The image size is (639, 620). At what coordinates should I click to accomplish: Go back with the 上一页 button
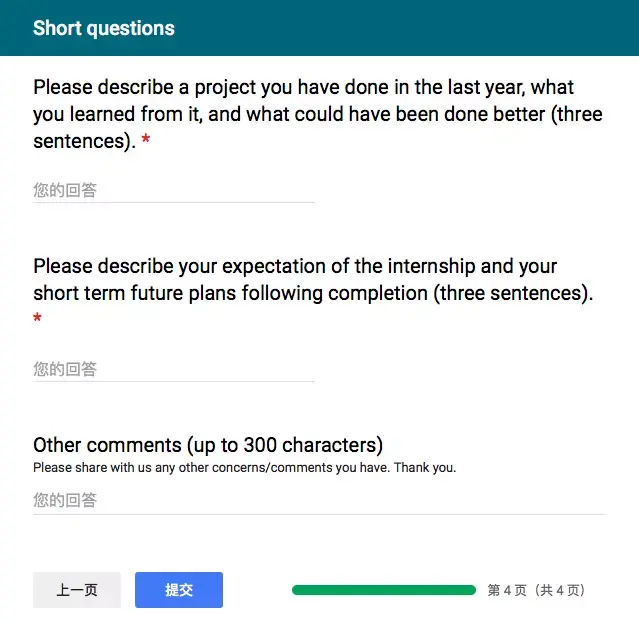[x=77, y=590]
